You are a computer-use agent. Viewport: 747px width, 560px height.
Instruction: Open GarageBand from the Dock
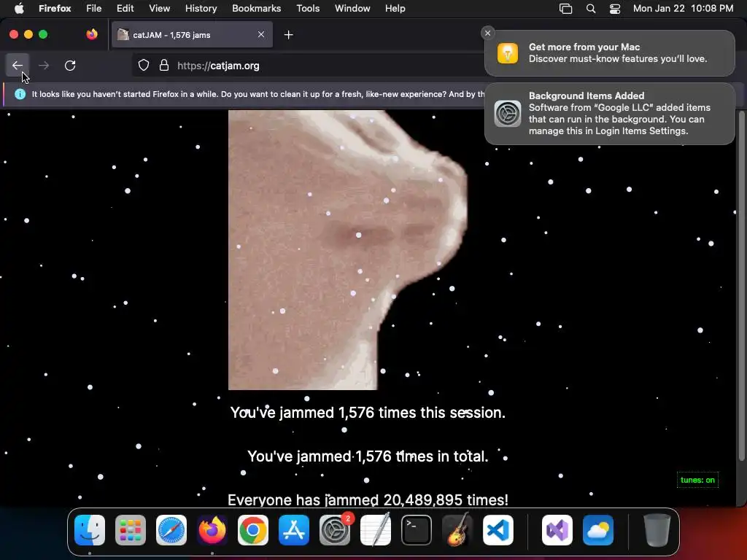(457, 530)
